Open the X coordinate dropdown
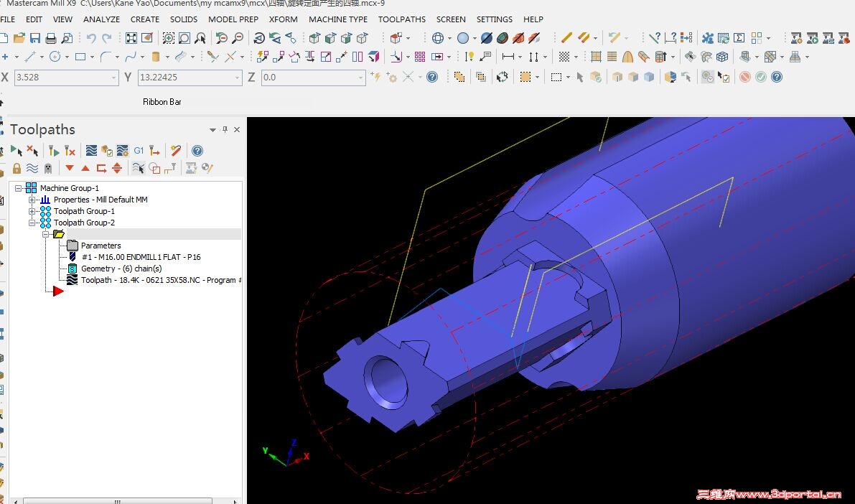 coord(113,78)
